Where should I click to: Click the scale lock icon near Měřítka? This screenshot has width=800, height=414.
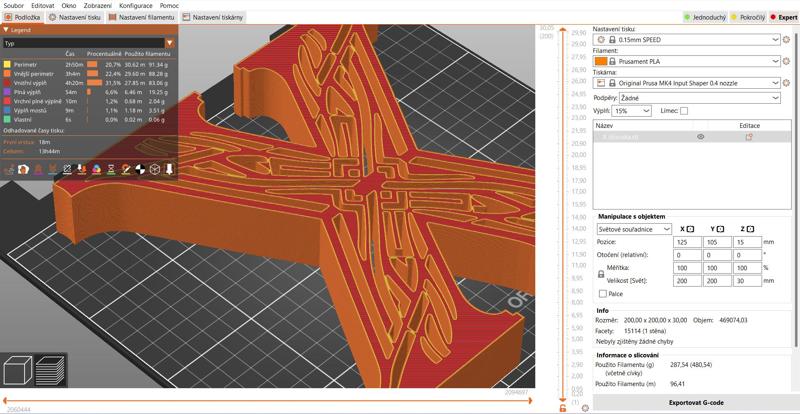tap(601, 274)
